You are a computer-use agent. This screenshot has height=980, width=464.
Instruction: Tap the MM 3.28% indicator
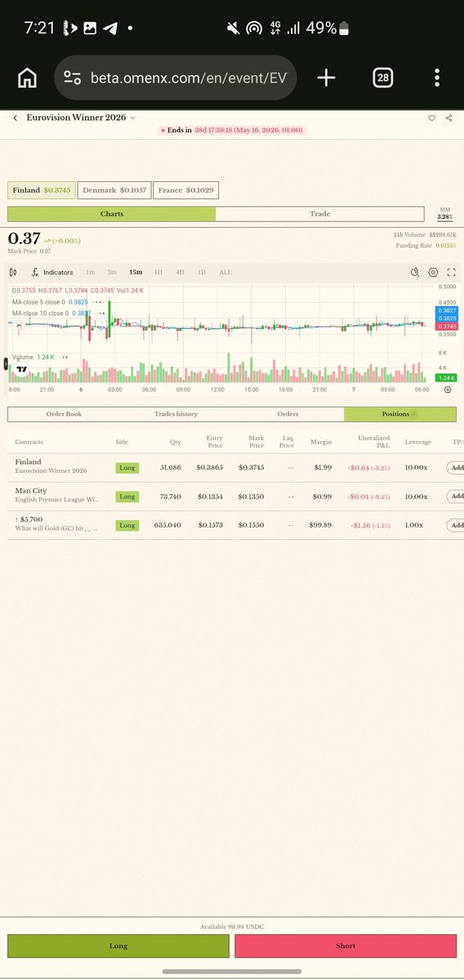pos(444,214)
